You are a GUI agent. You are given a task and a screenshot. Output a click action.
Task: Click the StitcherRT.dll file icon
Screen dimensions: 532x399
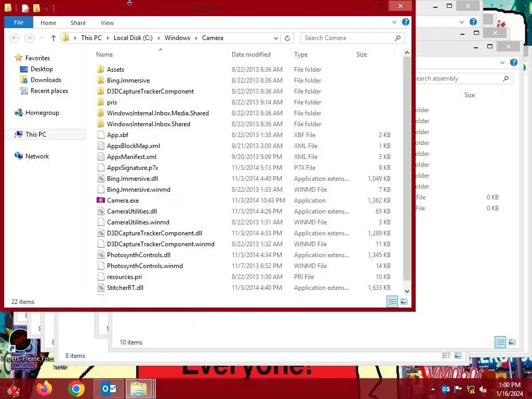100,288
